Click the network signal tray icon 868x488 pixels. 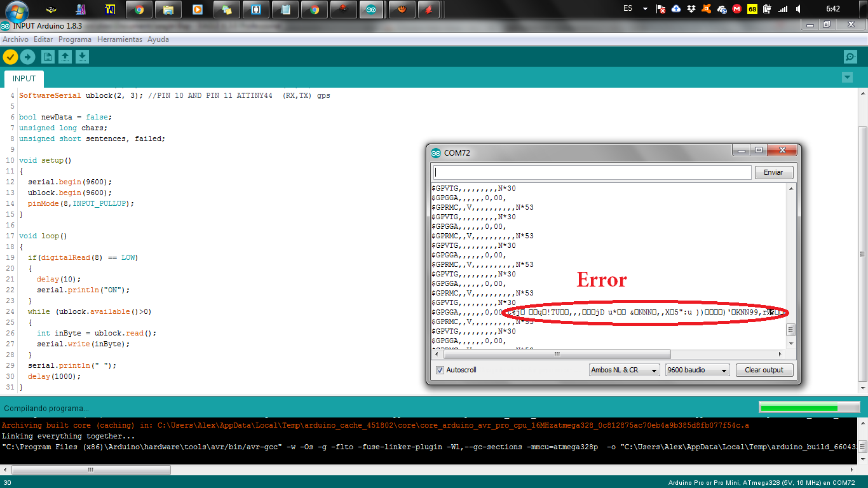[783, 9]
